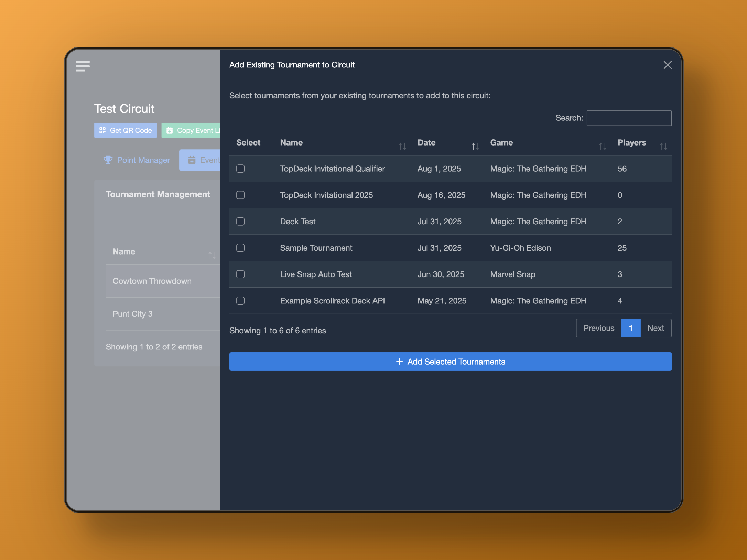Tick the Live Snap Auto Test checkbox

[240, 274]
